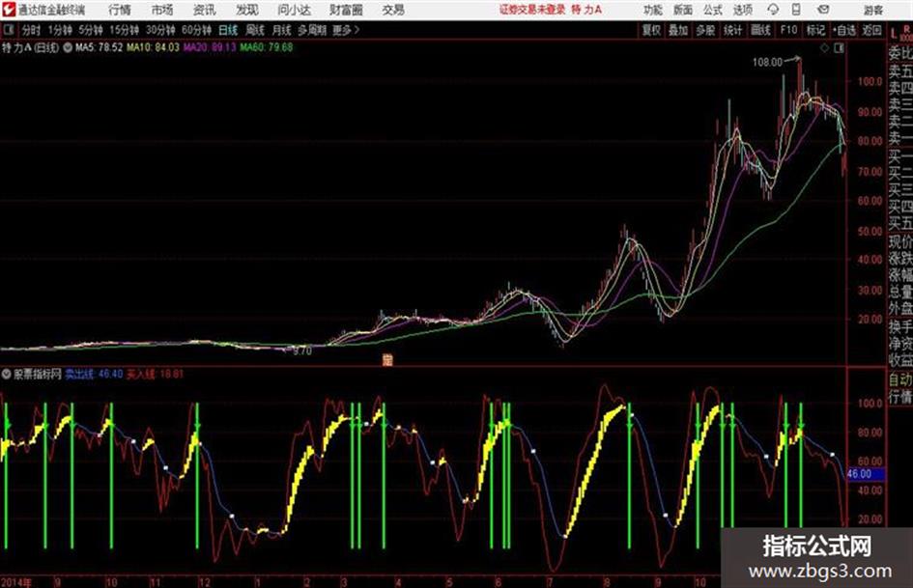Switch to 分时 chart period
Screen dimensions: 913x588
32,30
